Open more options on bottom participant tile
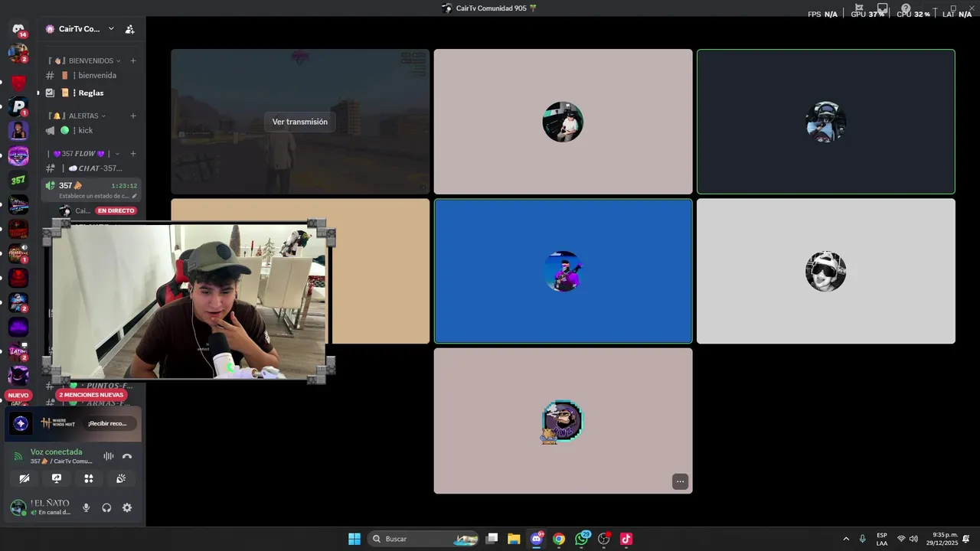980x551 pixels. click(680, 481)
